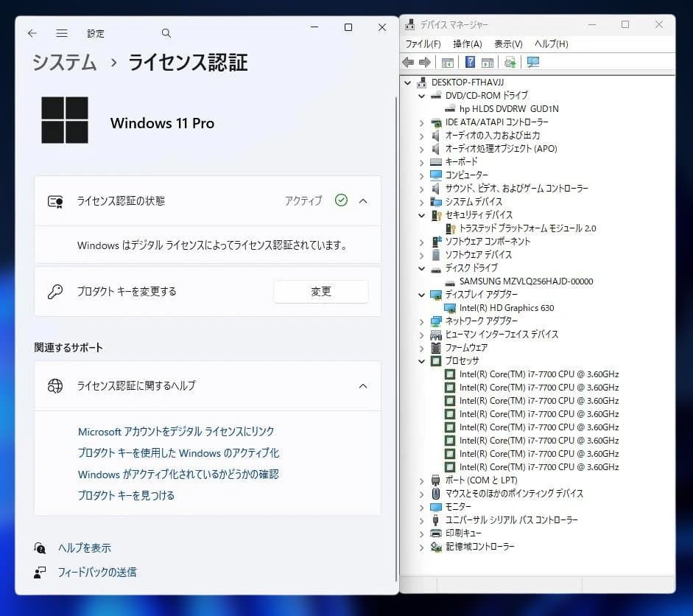Open the 操作 menu in Device Manager

468,43
